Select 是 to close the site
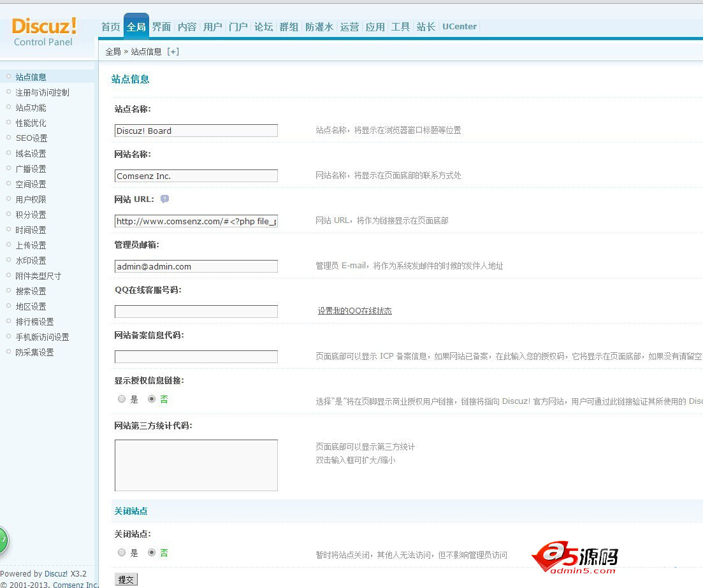 [121, 553]
